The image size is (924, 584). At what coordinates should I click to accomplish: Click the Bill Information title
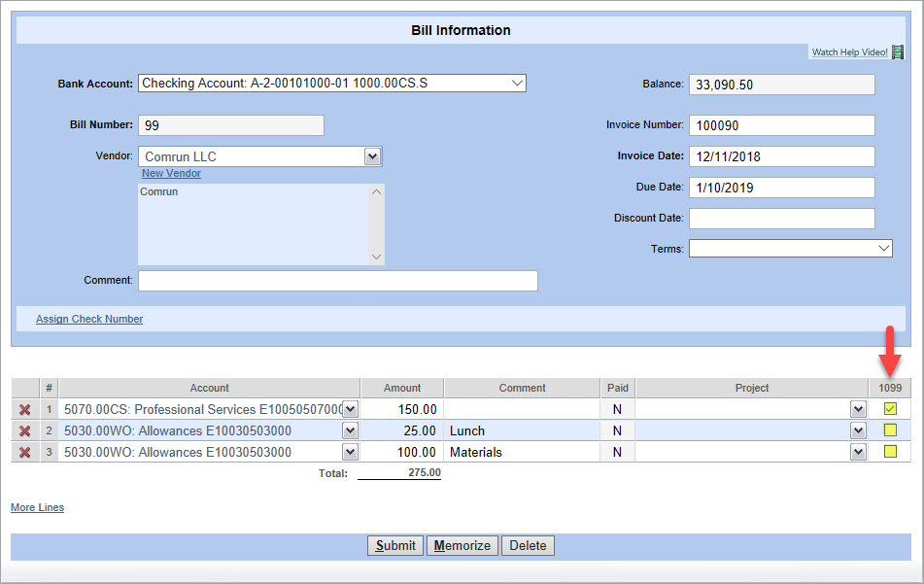[461, 31]
